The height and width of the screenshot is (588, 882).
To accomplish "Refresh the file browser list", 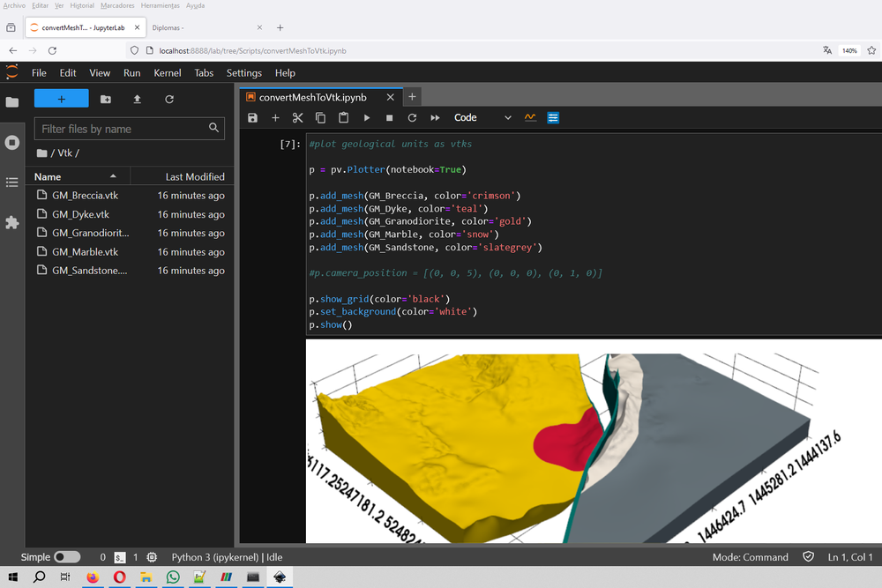I will click(x=169, y=99).
